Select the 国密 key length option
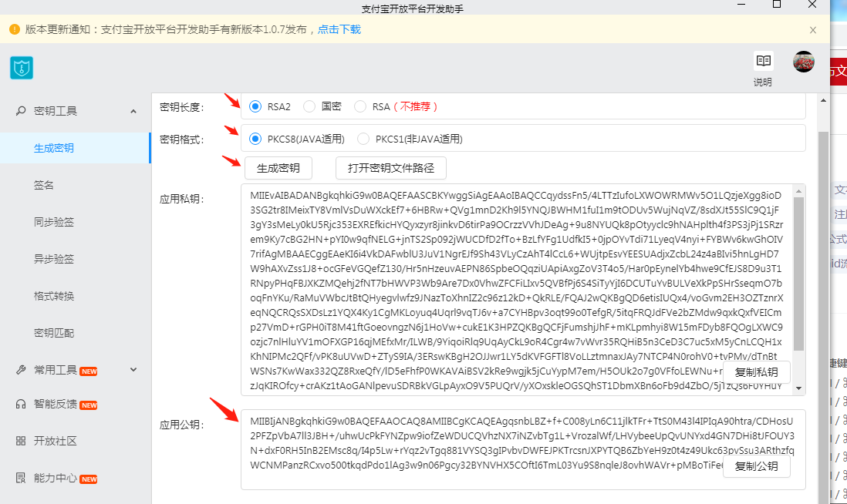 coord(309,106)
